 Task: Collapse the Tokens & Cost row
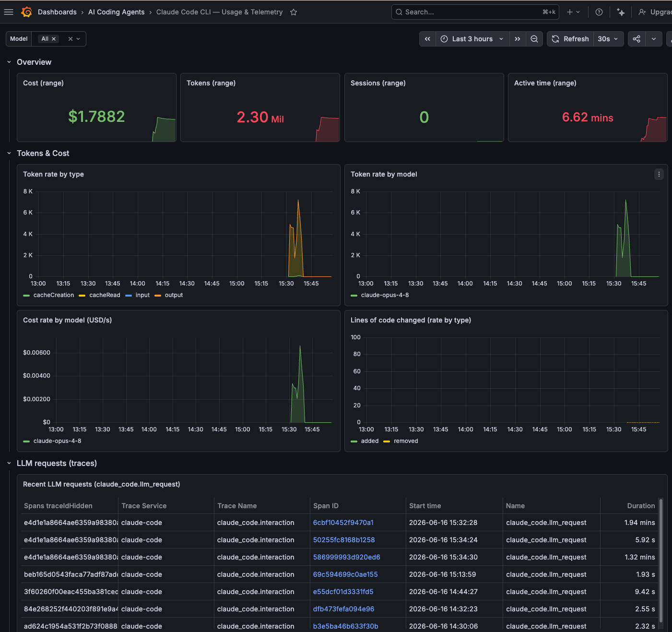click(9, 153)
